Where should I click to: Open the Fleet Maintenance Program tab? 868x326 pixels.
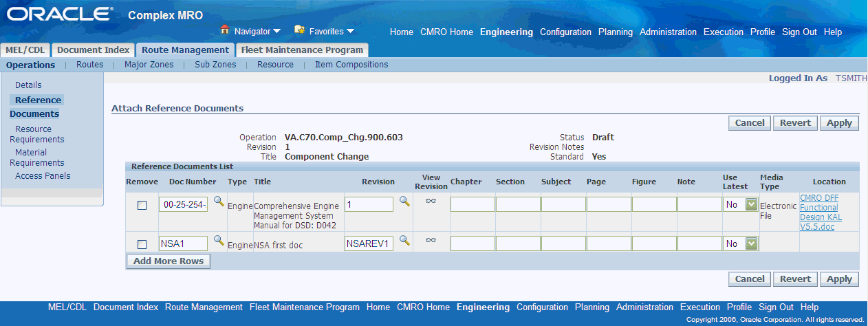click(301, 50)
